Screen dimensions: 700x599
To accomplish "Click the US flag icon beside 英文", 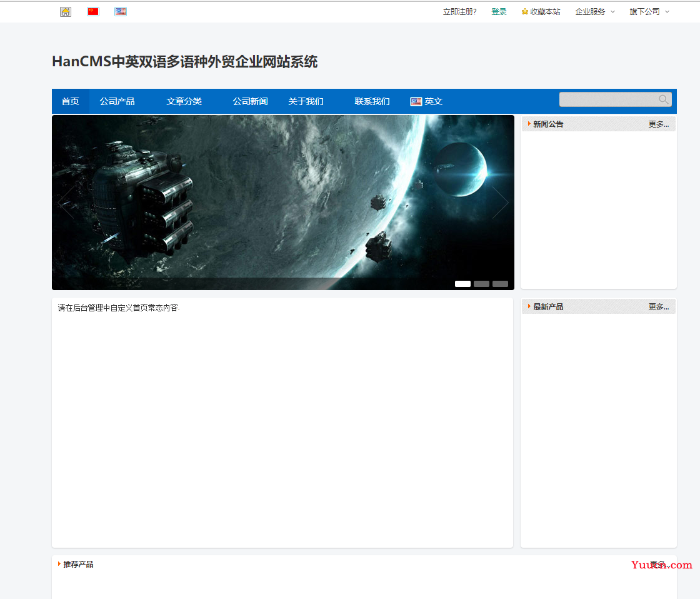I will point(416,101).
